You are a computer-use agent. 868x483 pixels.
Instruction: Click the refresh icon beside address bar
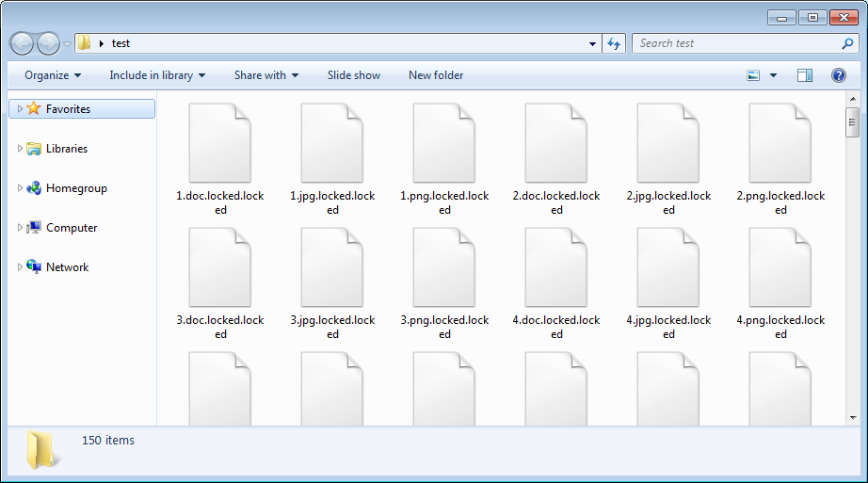[614, 43]
